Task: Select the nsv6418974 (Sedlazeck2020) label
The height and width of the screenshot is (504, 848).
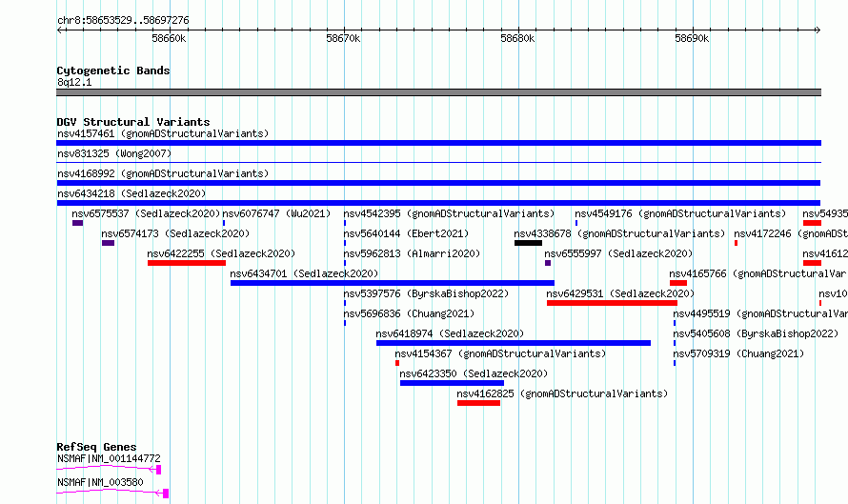Action: pos(450,333)
